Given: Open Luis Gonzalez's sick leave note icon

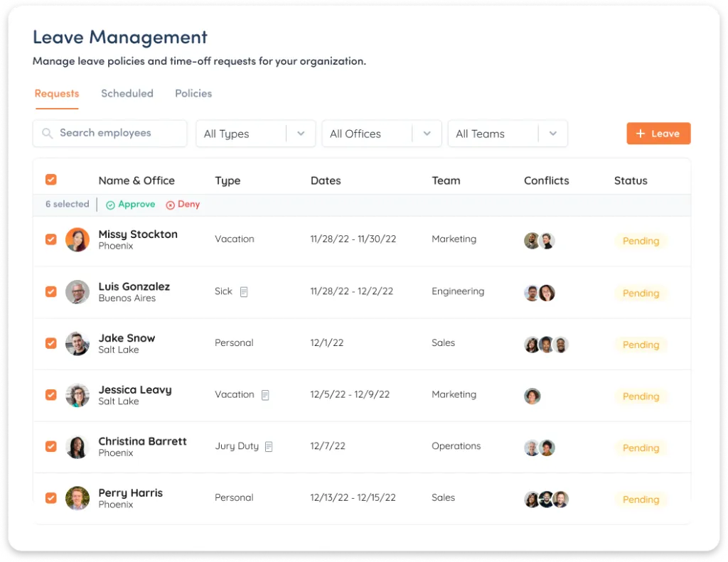Looking at the screenshot, I should 244,292.
